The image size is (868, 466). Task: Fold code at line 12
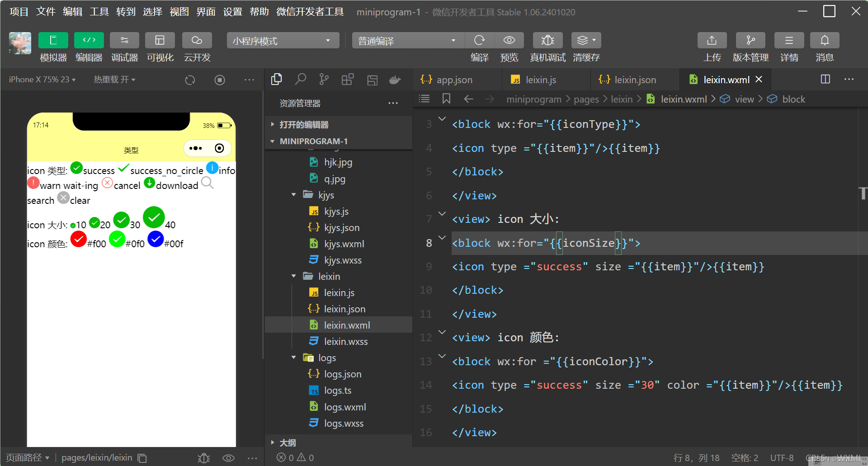point(442,332)
